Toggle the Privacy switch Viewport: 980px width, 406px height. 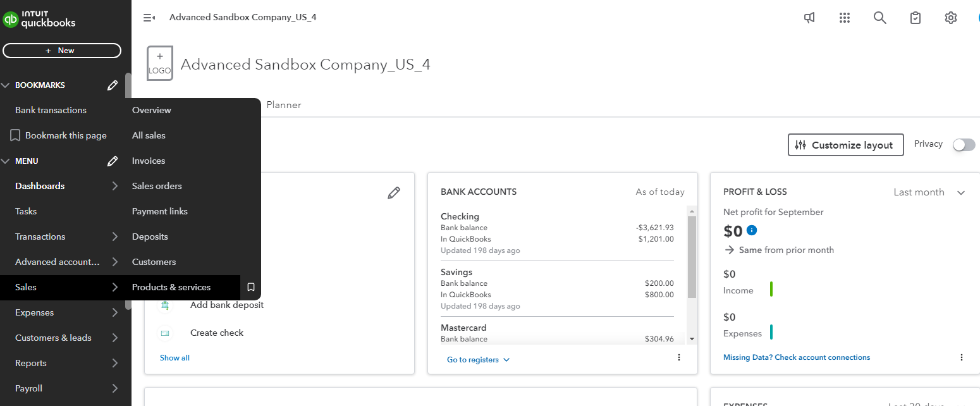point(964,145)
